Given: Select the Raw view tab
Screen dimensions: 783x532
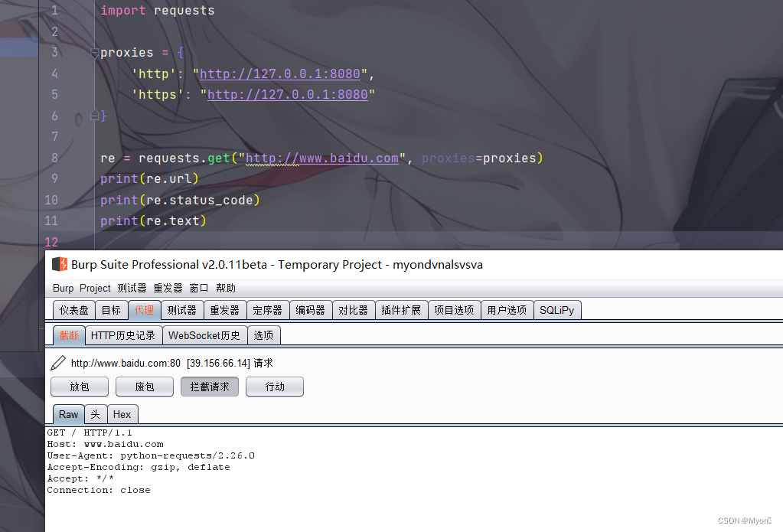Looking at the screenshot, I should point(68,414).
